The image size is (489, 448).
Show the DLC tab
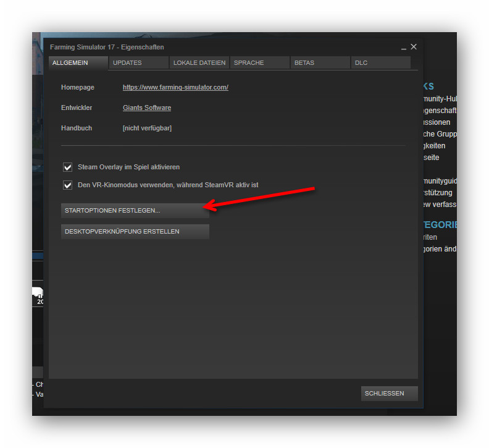380,63
